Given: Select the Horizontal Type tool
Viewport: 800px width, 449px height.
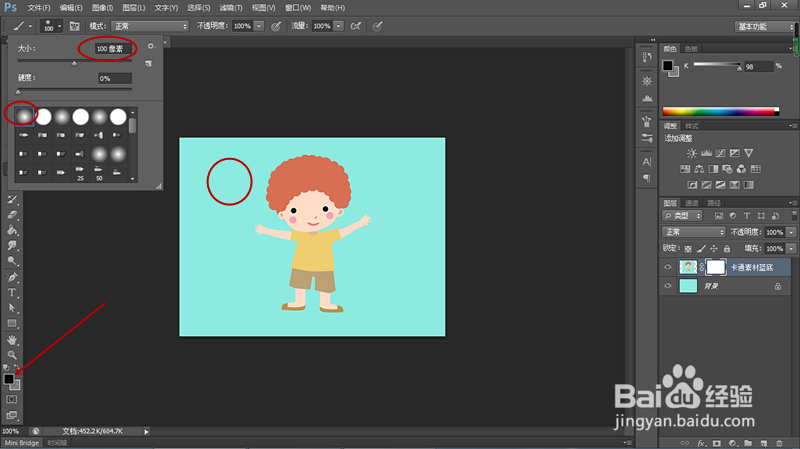Looking at the screenshot, I should click(12, 293).
